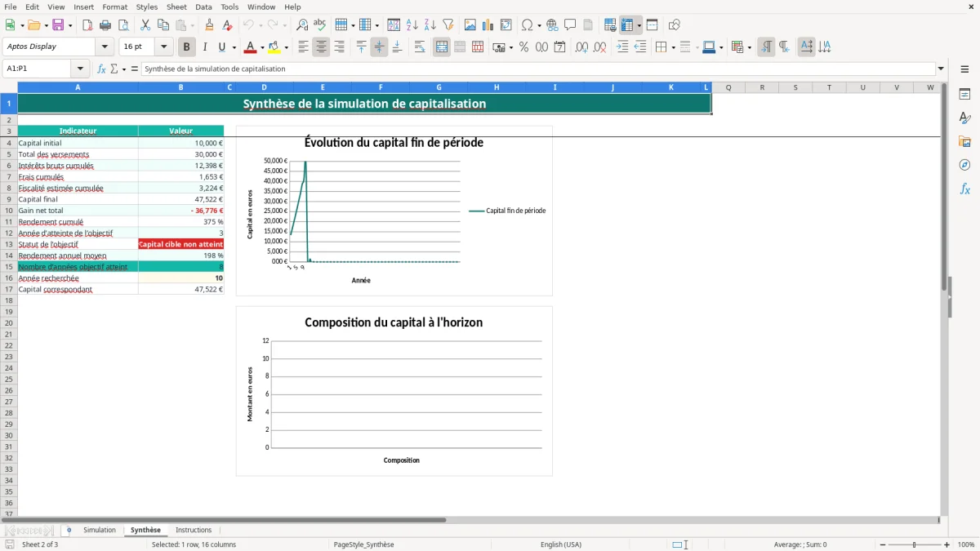Open font color dropdown arrow
Image resolution: width=980 pixels, height=551 pixels.
262,47
